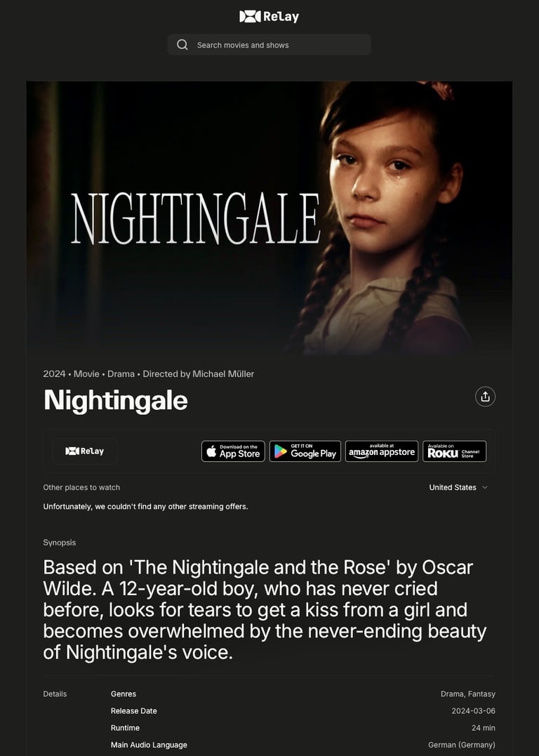
Task: Open the Get it on Google Play badge
Action: point(305,451)
